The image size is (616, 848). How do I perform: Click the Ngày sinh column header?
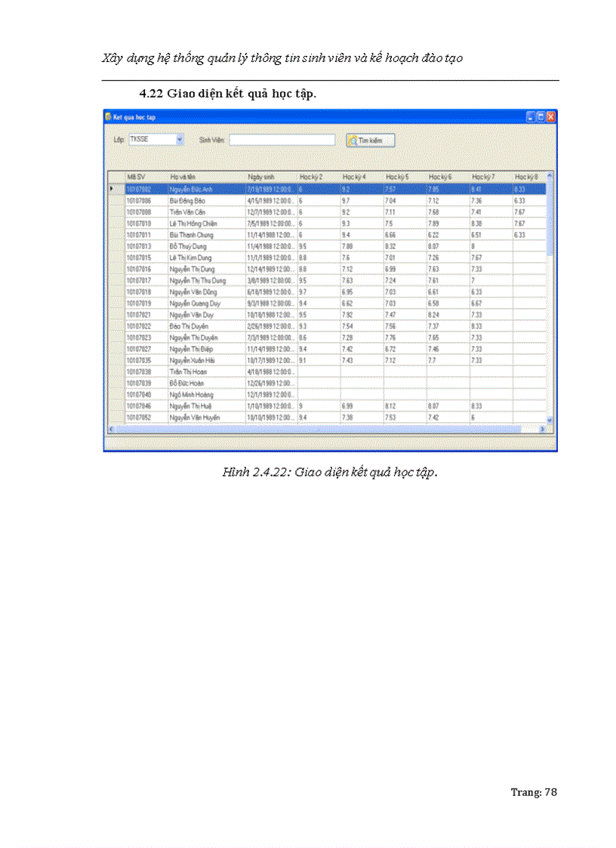(270, 177)
